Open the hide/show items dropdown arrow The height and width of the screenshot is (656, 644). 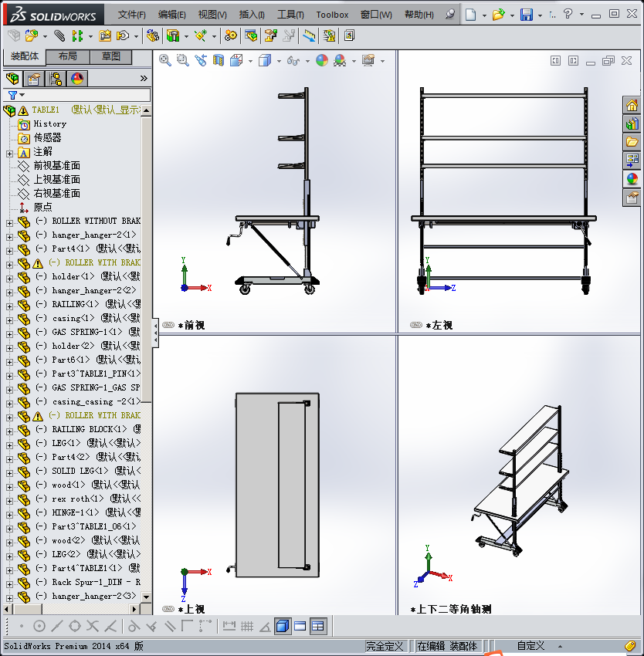pos(308,62)
